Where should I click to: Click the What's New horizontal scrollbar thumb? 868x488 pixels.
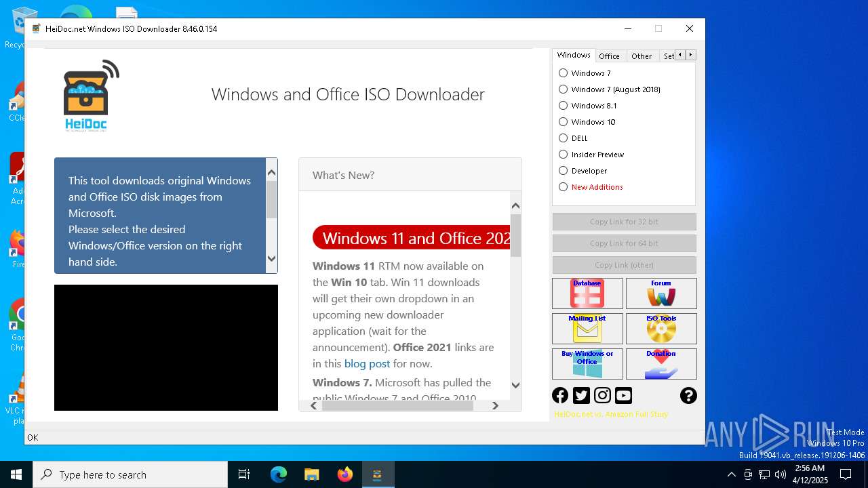pos(397,405)
